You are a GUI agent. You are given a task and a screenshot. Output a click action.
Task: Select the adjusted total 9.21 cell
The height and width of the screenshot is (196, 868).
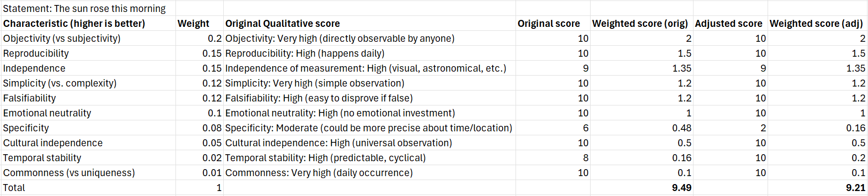point(817,188)
